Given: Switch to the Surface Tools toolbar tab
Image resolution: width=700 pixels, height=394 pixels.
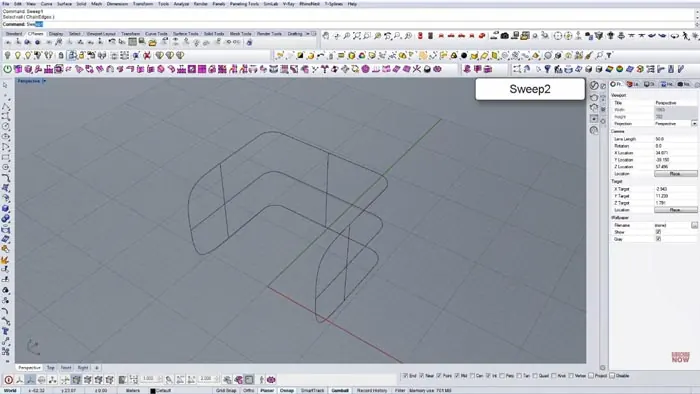Looking at the screenshot, I should [x=186, y=34].
